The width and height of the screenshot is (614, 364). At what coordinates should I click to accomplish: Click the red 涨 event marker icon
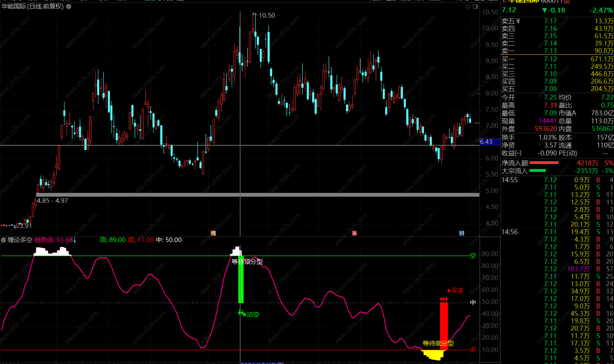(x=354, y=233)
